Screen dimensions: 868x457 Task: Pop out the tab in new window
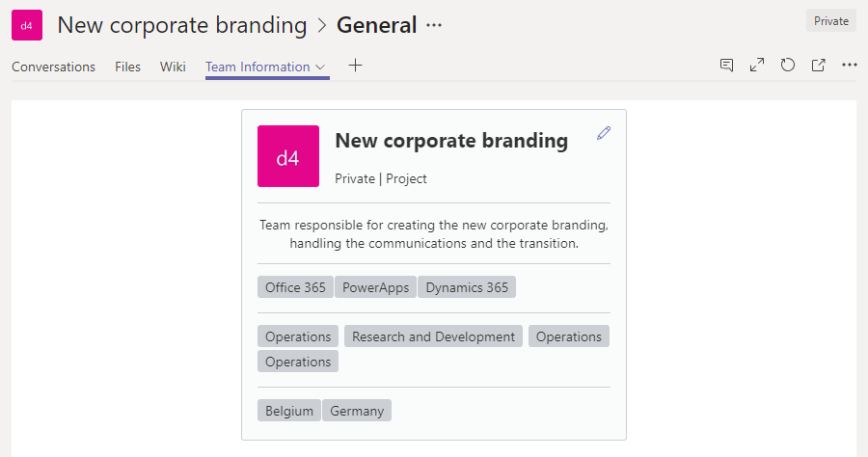coord(819,66)
